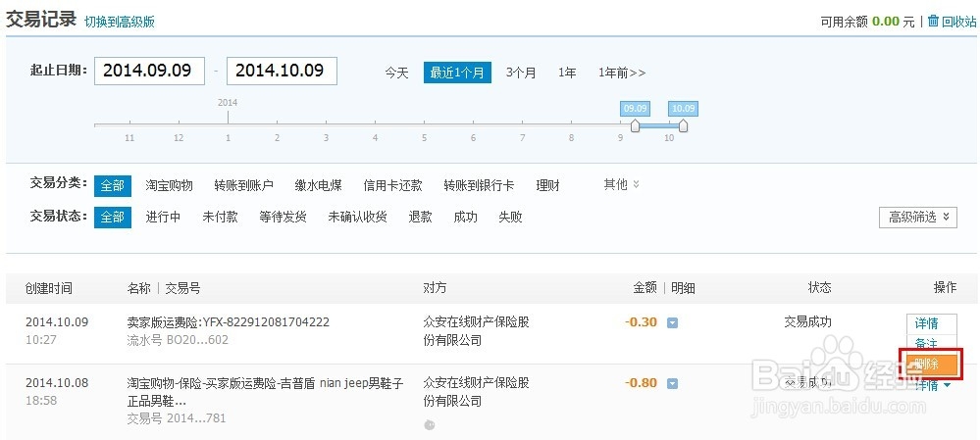
Task: Select the 最近1个月 date range
Action: point(457,73)
